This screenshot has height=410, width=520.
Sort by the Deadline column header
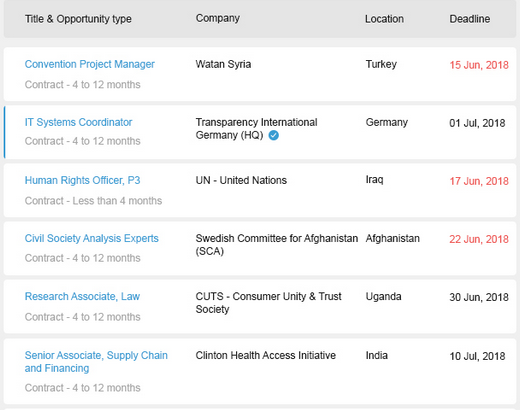tap(470, 19)
